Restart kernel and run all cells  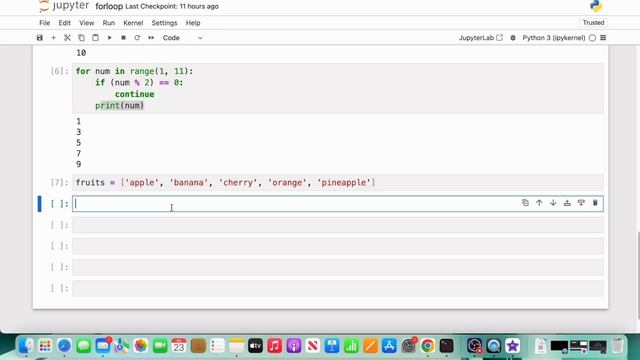tap(151, 38)
